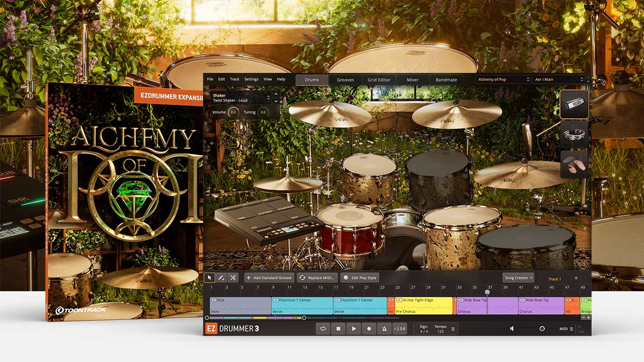The image size is (644, 362).
Task: Collapse Hi-Hat Tight Edge block via its chevron
Action: [x=399, y=300]
